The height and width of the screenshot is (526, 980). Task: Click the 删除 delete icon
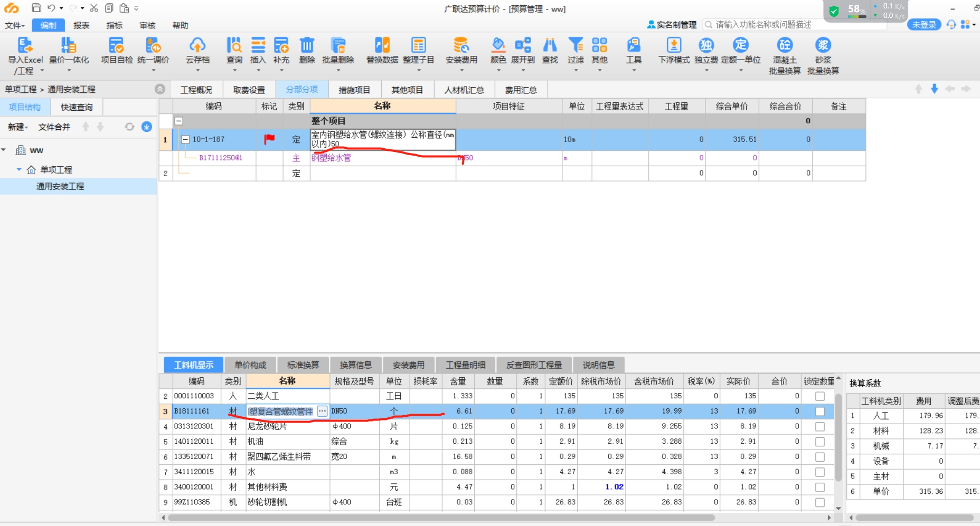click(307, 45)
